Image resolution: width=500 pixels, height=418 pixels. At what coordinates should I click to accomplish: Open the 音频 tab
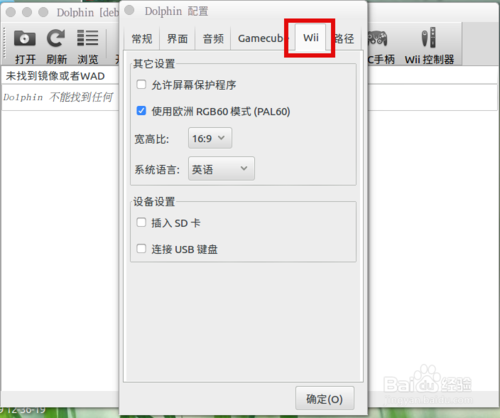[213, 39]
